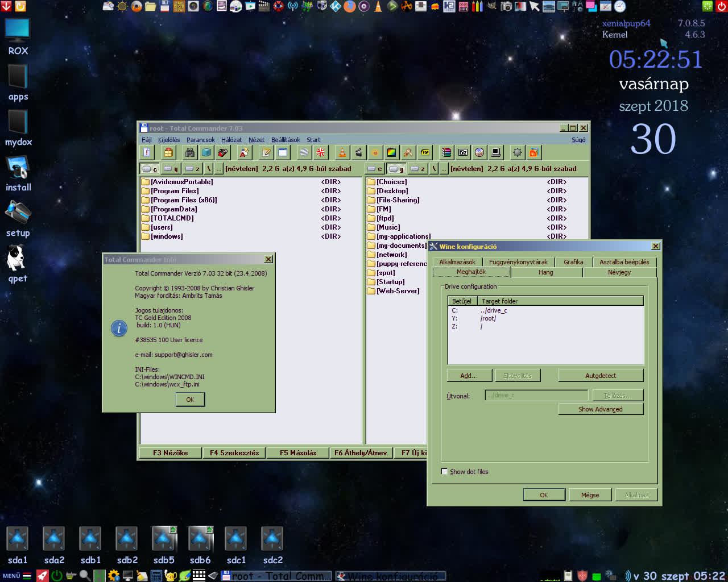Screen dimensions: 728x582
Task: Switch to the Grafika tab
Action: pos(573,262)
